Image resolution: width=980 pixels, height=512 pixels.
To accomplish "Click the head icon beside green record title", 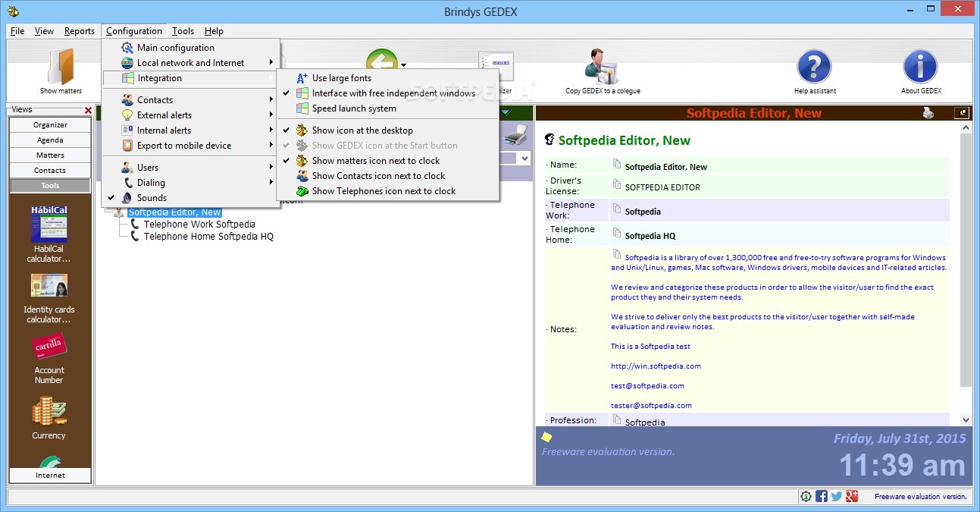I will click(x=549, y=140).
